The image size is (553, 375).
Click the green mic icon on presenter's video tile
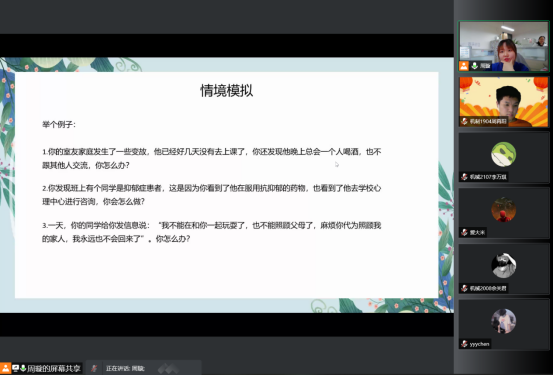click(475, 66)
